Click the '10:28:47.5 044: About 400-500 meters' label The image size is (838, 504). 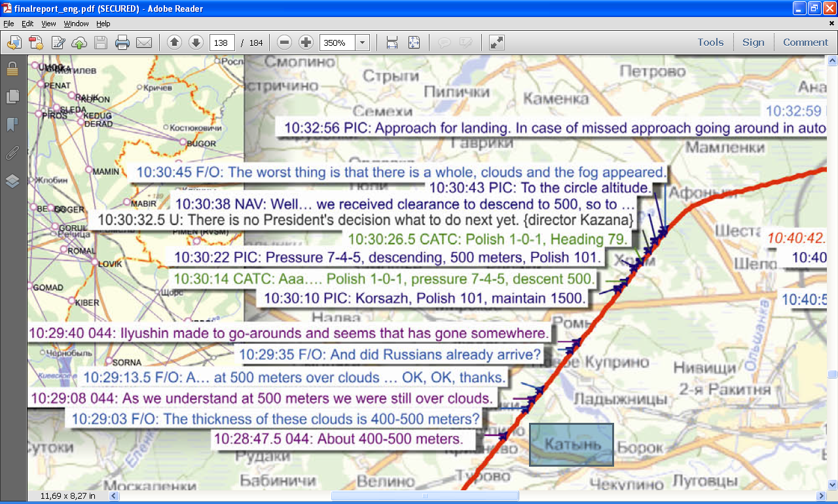point(338,439)
